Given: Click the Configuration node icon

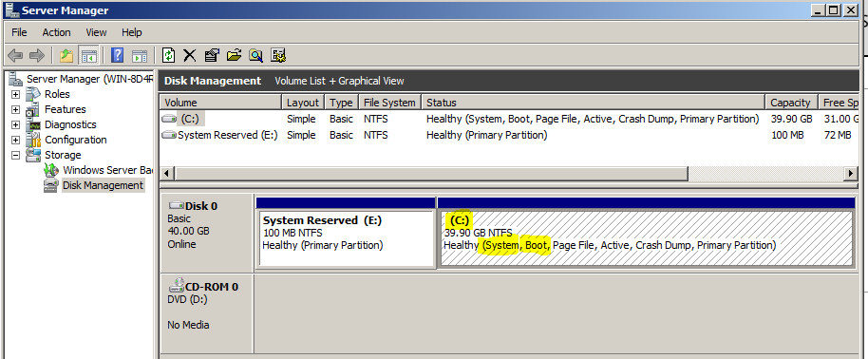Looking at the screenshot, I should [x=33, y=140].
